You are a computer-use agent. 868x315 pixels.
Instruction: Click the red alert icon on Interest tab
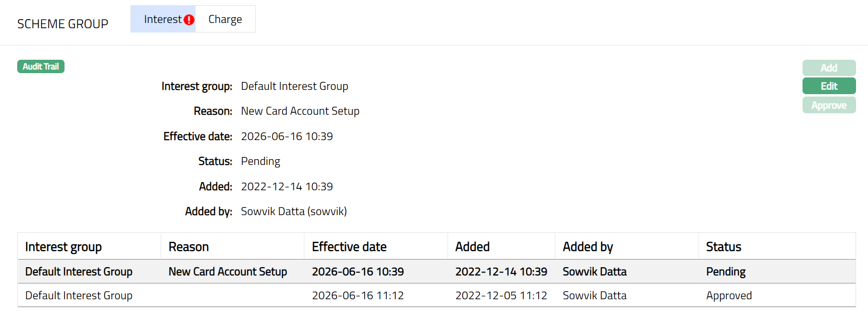[x=189, y=20]
